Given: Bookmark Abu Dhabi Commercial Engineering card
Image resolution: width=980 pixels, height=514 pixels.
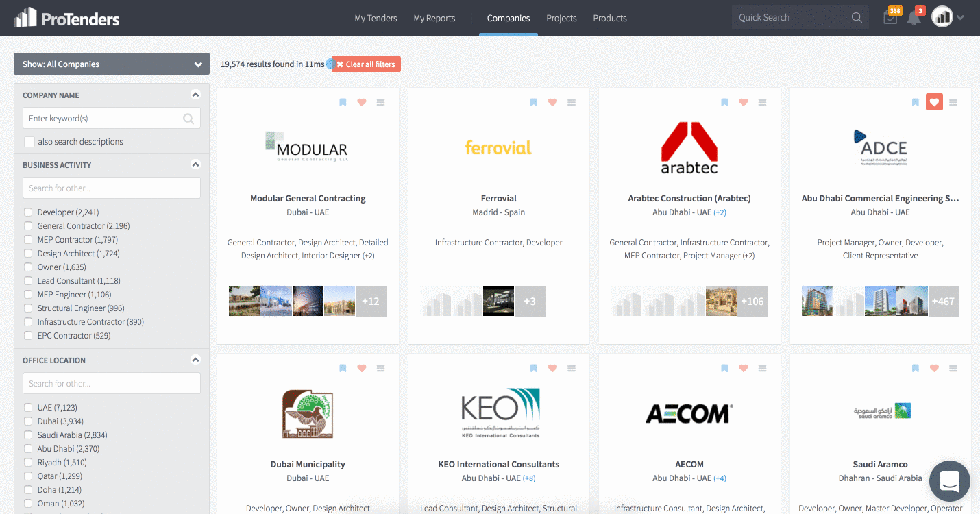Looking at the screenshot, I should [x=915, y=102].
